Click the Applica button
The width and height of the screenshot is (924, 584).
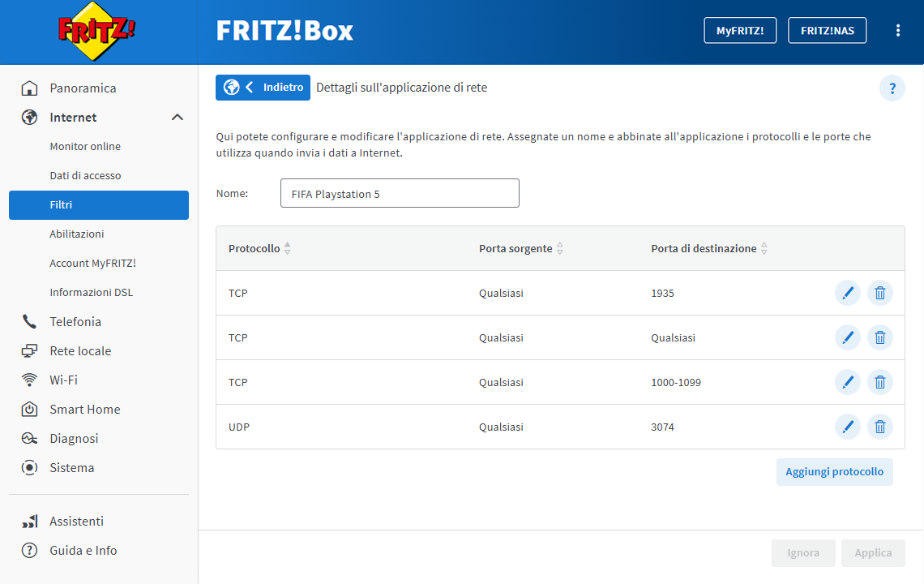[873, 553]
